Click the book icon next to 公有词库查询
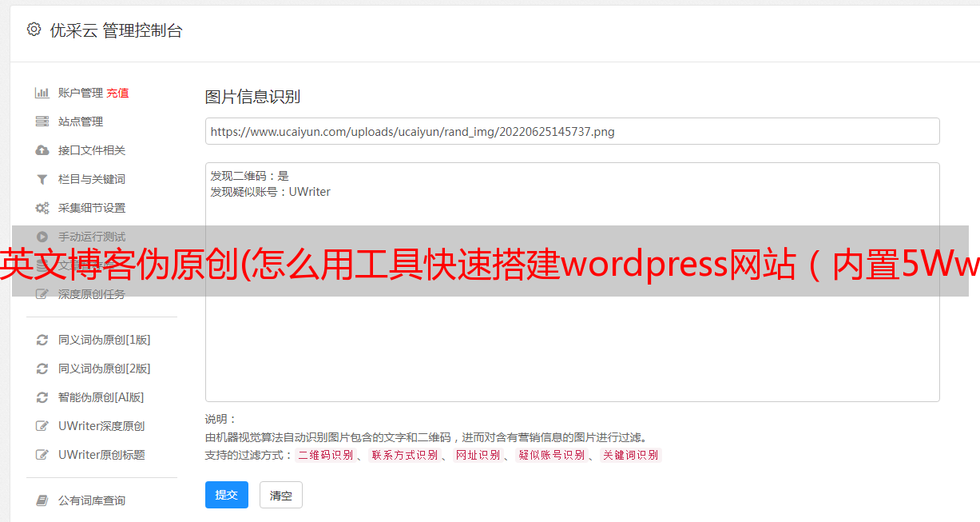 pos(42,500)
